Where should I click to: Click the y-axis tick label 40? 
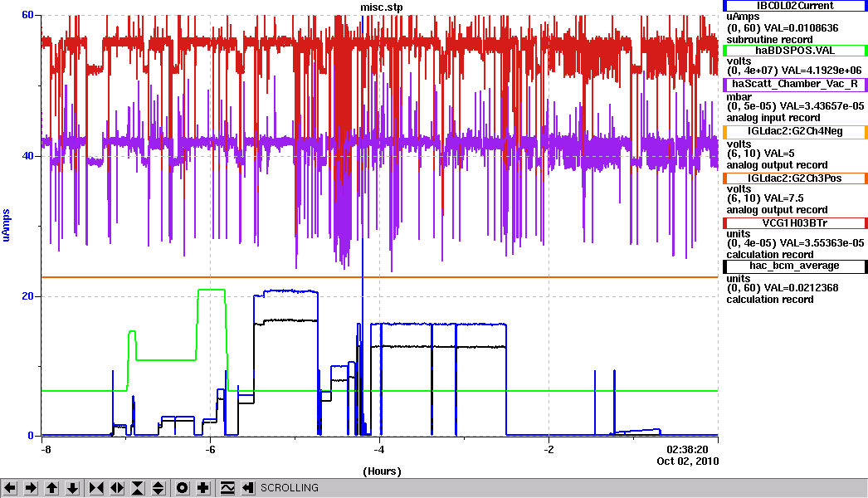(x=27, y=156)
